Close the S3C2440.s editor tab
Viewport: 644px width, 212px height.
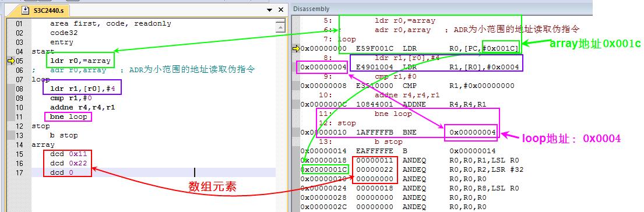[x=281, y=9]
